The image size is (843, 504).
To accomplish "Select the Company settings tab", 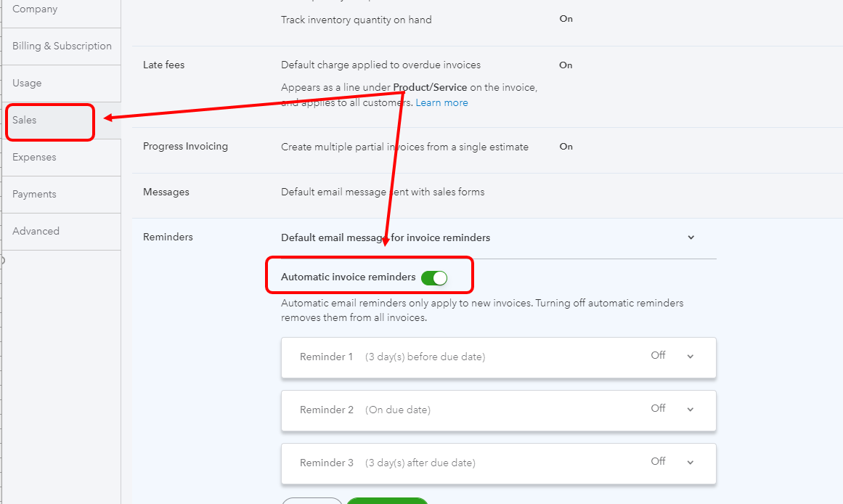I will [35, 9].
